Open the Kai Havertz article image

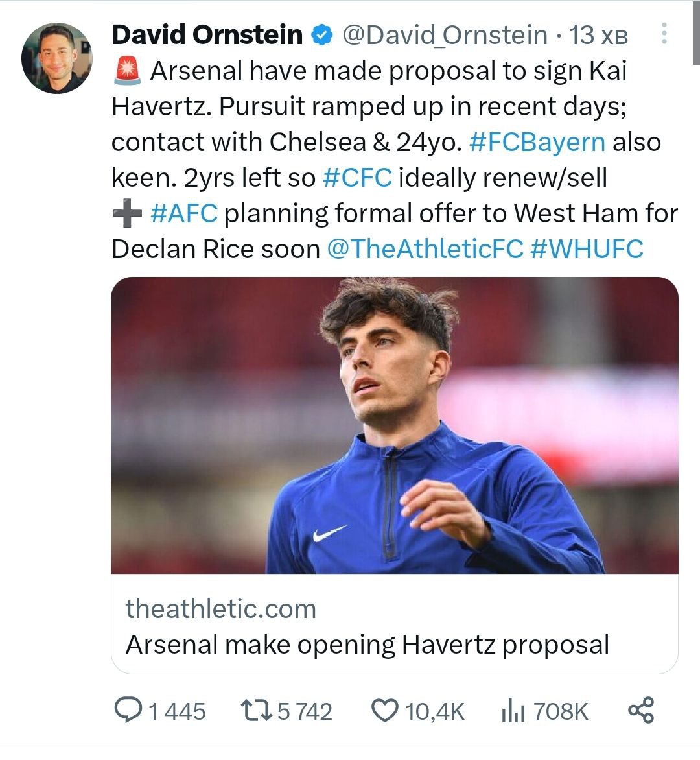coord(394,425)
